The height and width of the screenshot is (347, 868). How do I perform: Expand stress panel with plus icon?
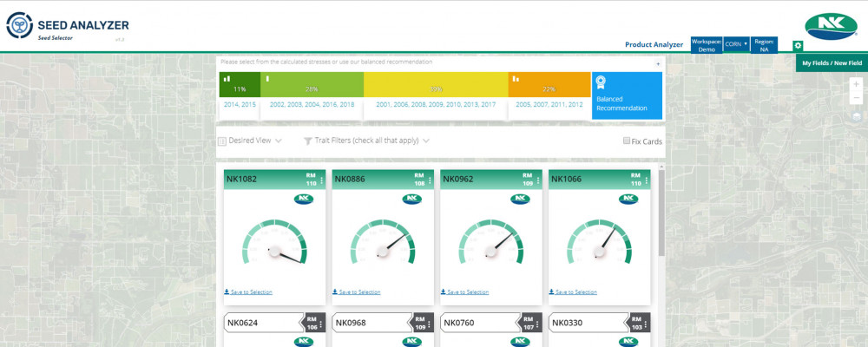click(658, 63)
